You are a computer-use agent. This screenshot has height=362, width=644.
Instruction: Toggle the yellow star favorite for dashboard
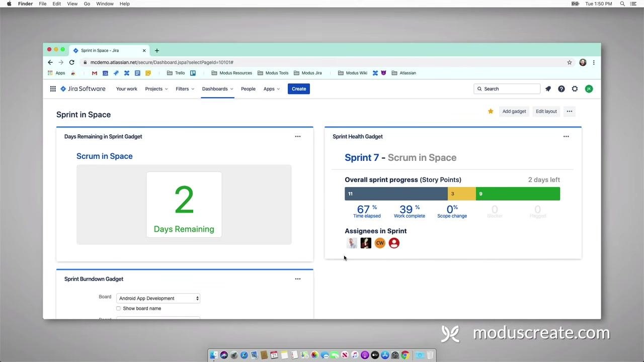tap(491, 111)
